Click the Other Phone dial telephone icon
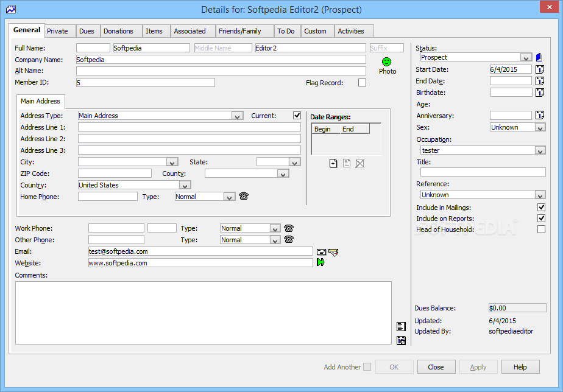 click(289, 239)
